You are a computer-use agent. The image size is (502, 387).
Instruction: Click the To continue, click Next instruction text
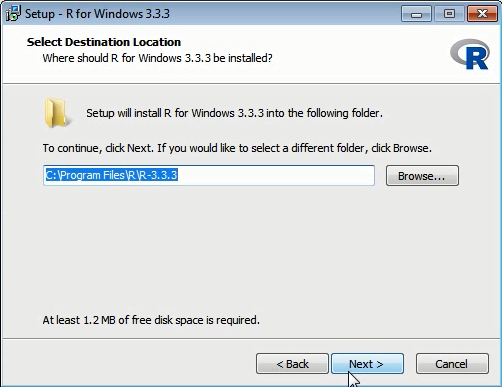point(237,148)
